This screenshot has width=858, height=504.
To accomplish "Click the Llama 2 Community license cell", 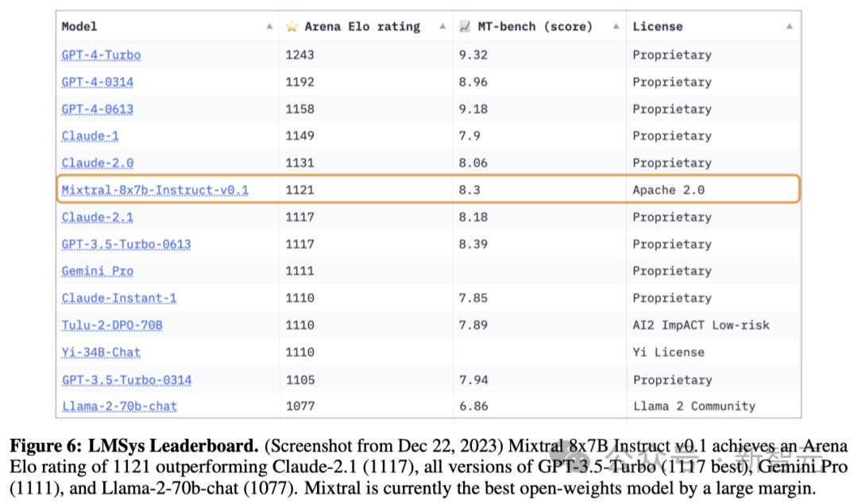I will coord(694,406).
